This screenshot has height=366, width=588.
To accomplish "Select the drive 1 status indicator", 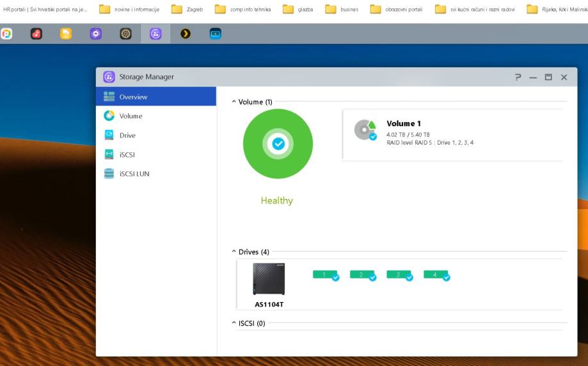I will pyautogui.click(x=326, y=274).
